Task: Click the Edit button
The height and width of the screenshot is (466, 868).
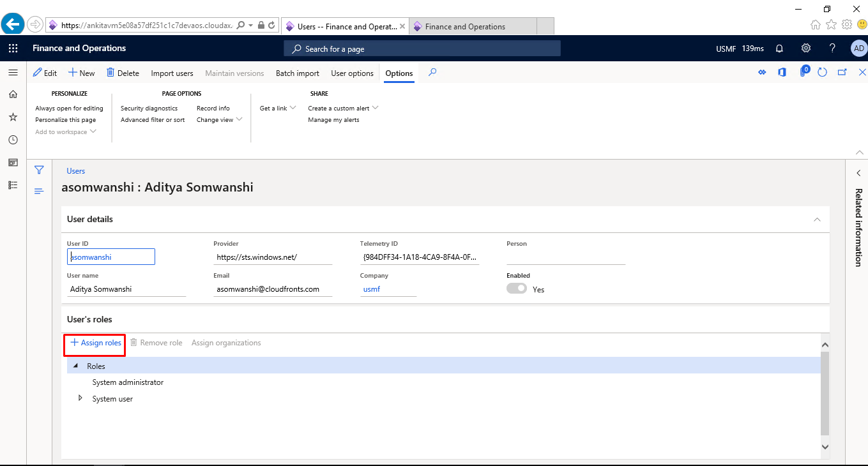Action: click(45, 73)
